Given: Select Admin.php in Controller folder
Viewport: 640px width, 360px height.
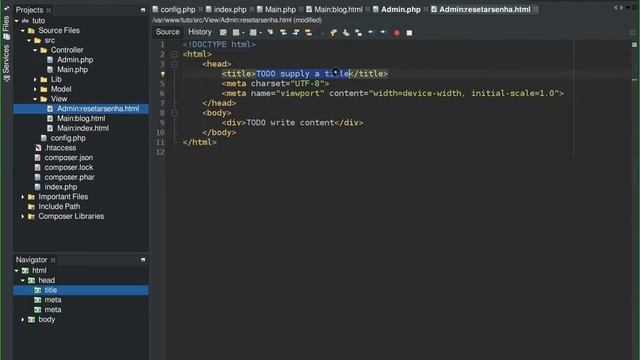Looking at the screenshot, I should tap(75, 60).
